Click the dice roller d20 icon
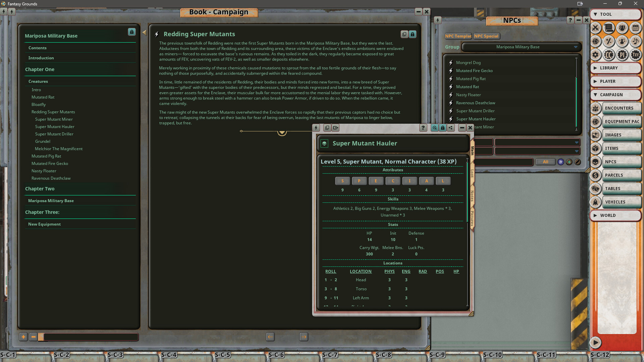The height and width of the screenshot is (362, 644). [596, 41]
